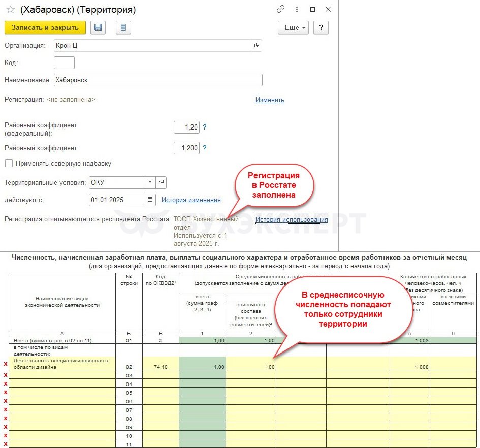Click Изменить registration link

click(270, 100)
